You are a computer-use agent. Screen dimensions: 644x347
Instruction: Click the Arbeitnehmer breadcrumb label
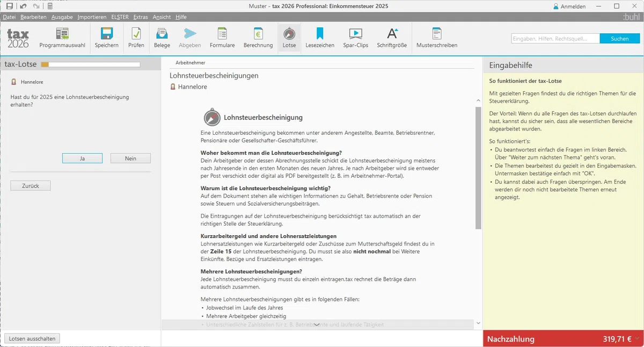[x=191, y=63]
